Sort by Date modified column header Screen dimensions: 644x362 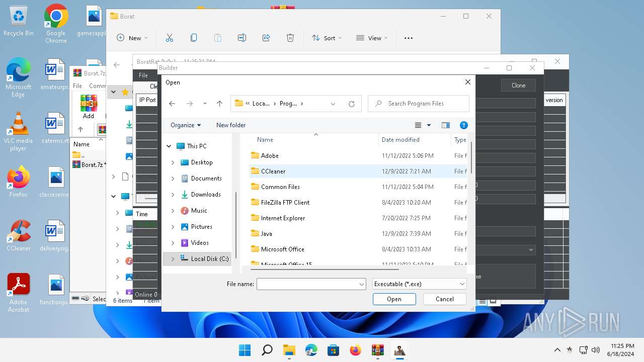[x=400, y=140]
